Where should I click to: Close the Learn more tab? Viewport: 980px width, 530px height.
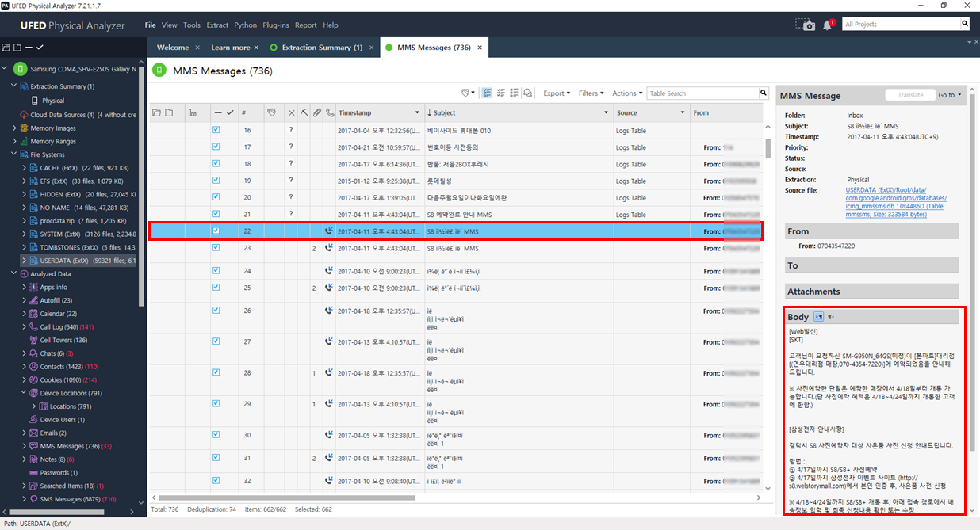pos(256,48)
